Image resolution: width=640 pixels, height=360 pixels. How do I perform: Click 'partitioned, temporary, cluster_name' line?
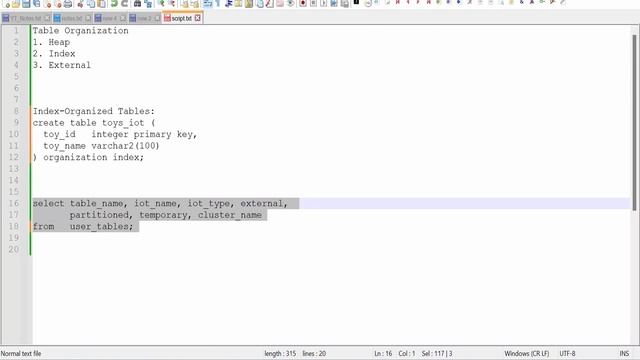(165, 215)
